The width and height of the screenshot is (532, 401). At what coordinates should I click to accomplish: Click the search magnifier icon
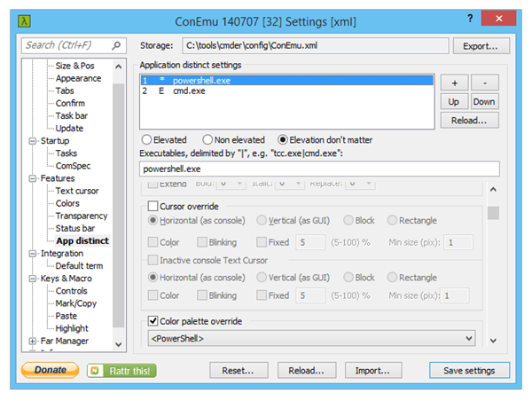coord(116,45)
